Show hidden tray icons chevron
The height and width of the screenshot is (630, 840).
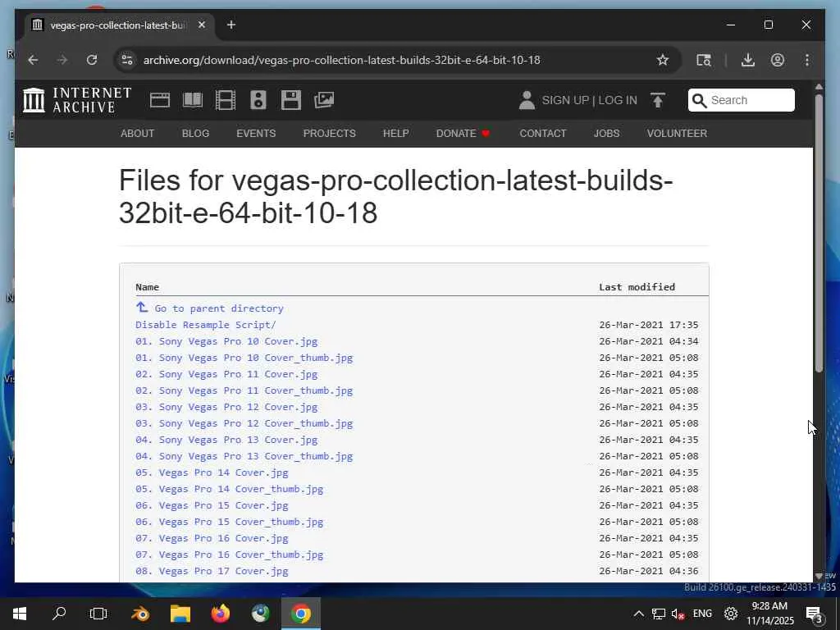(x=638, y=614)
